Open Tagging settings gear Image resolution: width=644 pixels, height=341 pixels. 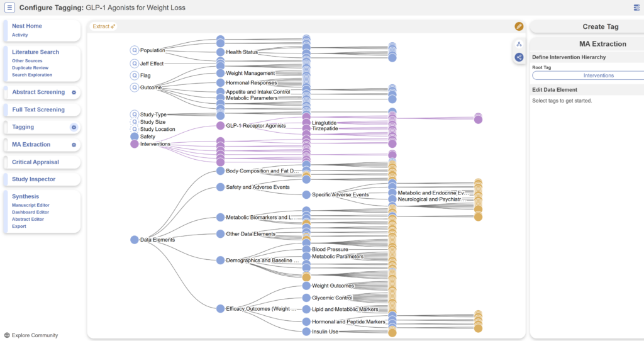(74, 127)
